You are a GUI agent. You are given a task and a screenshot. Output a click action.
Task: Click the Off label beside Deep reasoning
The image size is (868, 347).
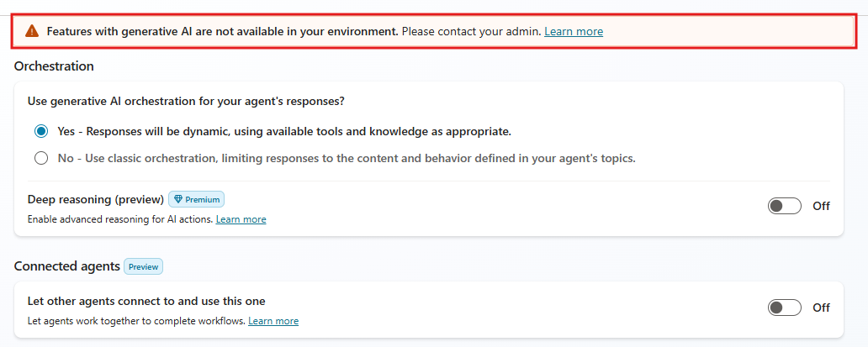tap(821, 206)
